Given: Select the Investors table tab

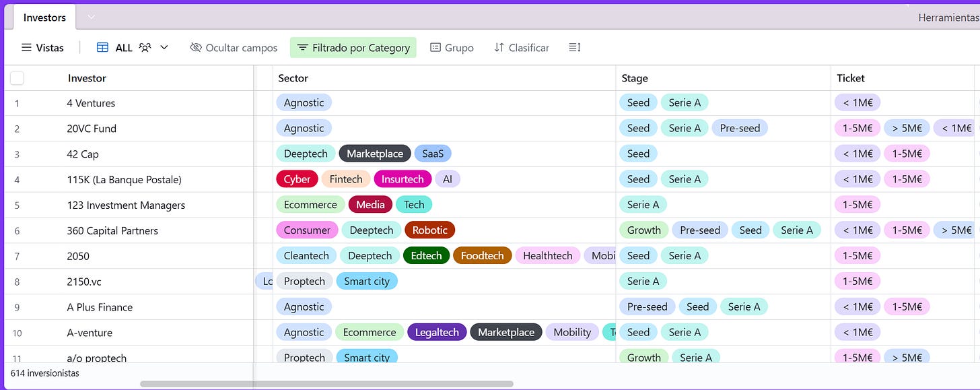Looking at the screenshot, I should tap(44, 18).
